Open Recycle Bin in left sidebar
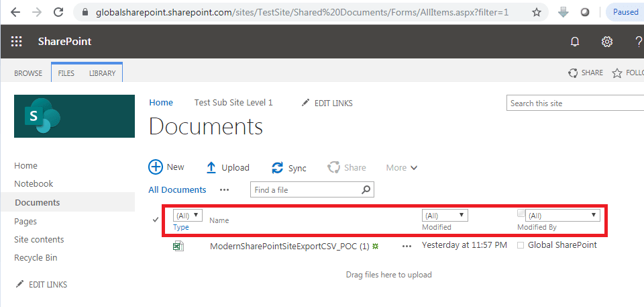This screenshot has width=644, height=307. 36,257
